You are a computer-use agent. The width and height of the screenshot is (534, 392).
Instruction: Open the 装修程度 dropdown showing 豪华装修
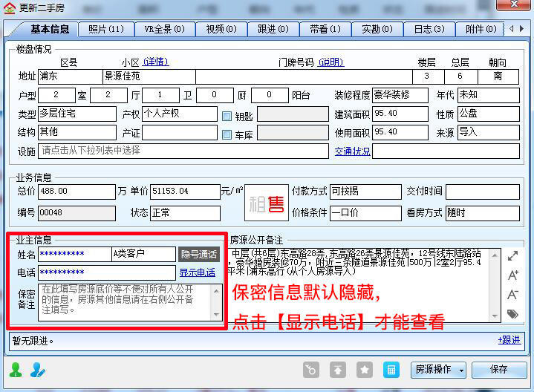(400, 95)
